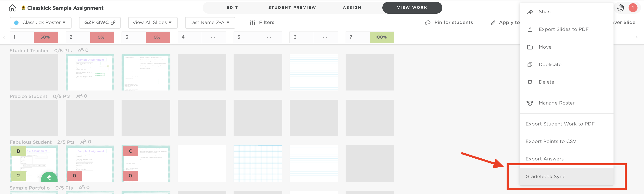Select slide 6 header cell

[314, 37]
